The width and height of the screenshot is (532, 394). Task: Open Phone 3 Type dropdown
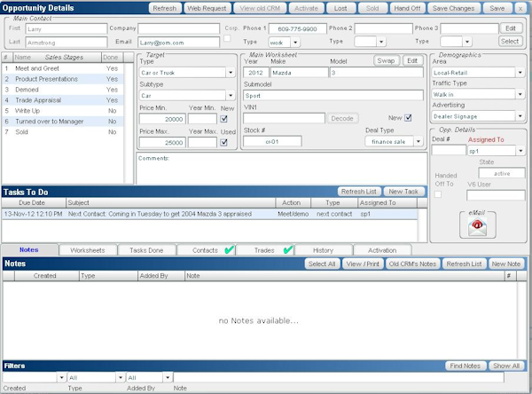467,42
